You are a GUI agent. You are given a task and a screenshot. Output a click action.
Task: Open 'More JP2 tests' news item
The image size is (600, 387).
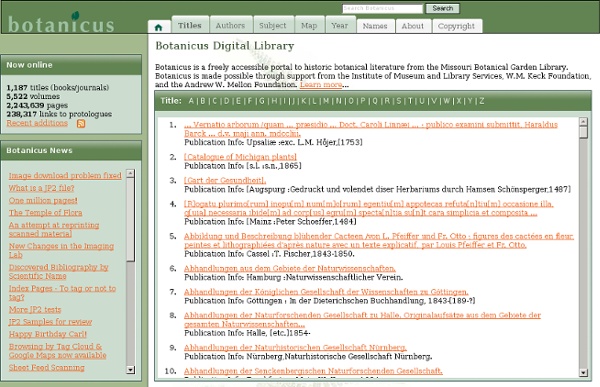[35, 309]
